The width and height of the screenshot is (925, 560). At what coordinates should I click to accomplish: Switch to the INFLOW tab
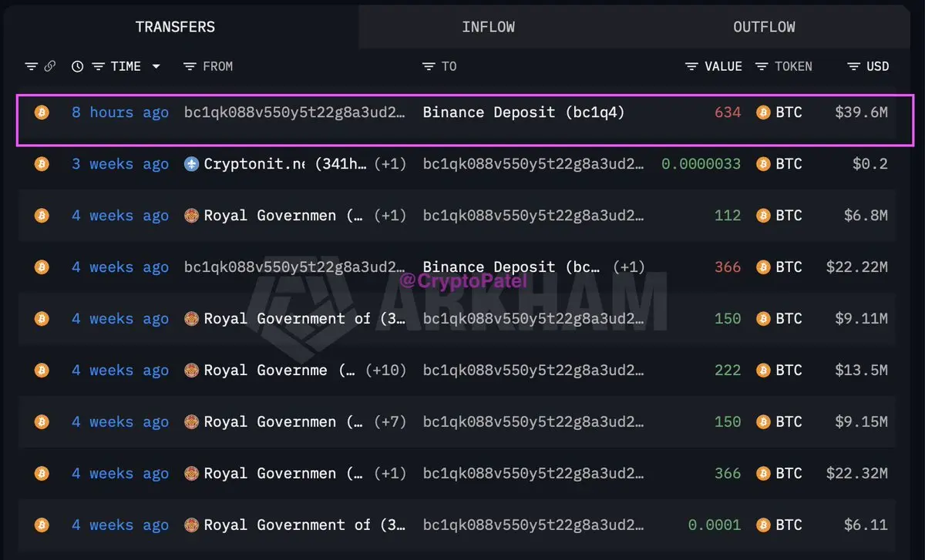pyautogui.click(x=488, y=27)
